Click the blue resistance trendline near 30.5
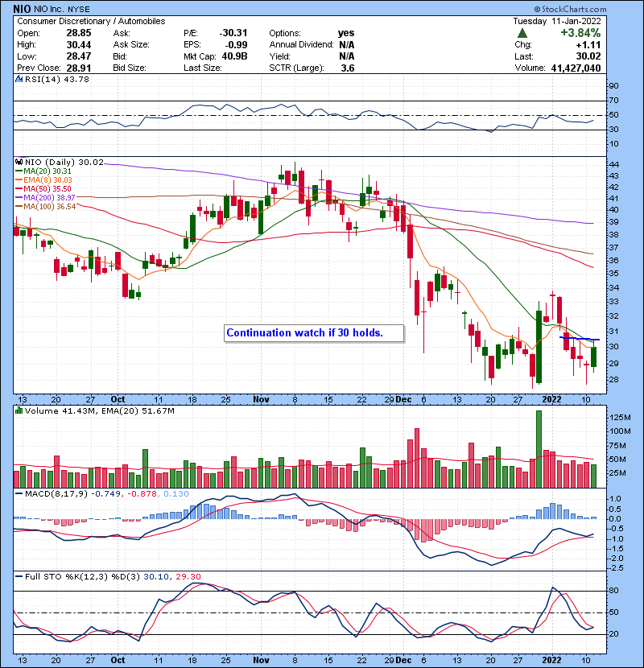The height and width of the screenshot is (668, 644). (x=580, y=339)
